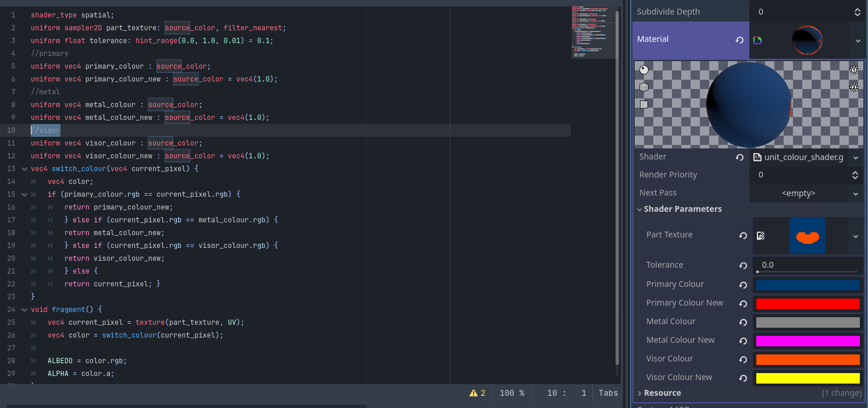Click the Material property label
Viewport: 868px width, 408px height.
[x=653, y=39]
